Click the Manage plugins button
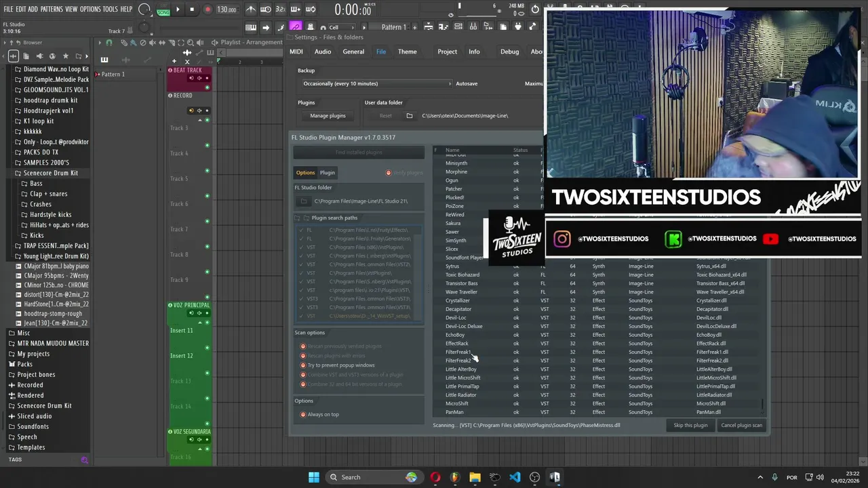This screenshot has width=868, height=488. point(328,115)
